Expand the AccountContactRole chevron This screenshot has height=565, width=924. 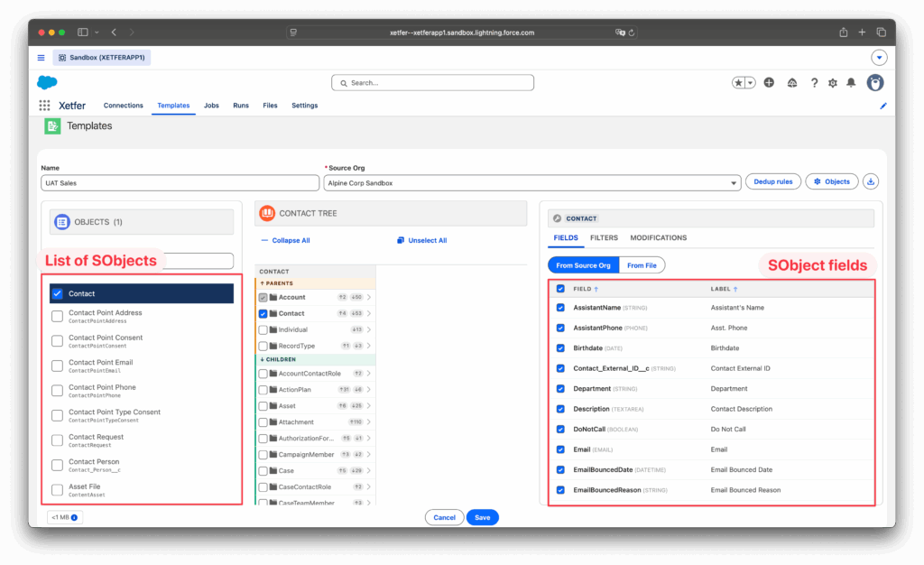coord(369,374)
